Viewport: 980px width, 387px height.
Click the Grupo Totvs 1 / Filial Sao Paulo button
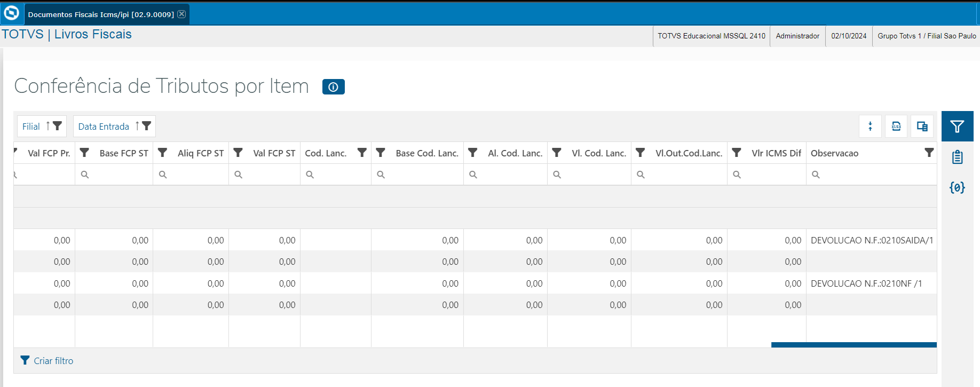click(927, 36)
